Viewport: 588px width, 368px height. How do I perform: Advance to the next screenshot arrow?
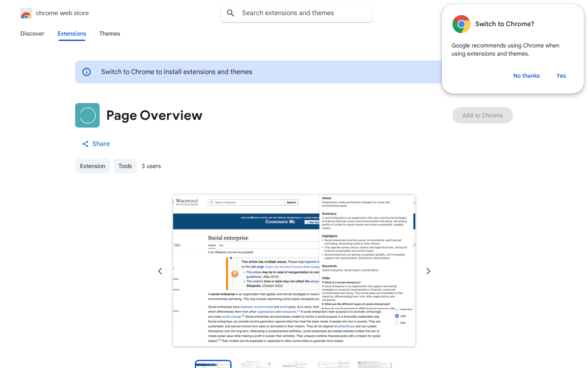[428, 271]
